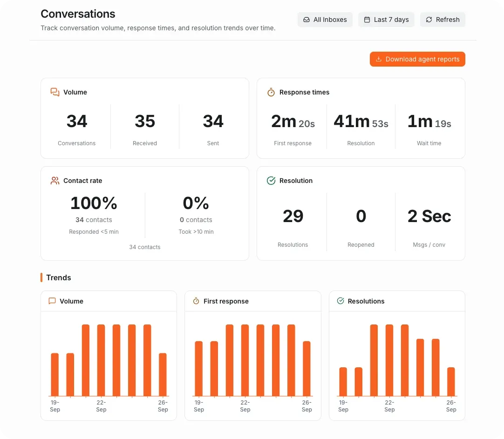This screenshot has width=504, height=439.
Task: Click the 26-Sep bar in First response chart
Action: pos(306,368)
